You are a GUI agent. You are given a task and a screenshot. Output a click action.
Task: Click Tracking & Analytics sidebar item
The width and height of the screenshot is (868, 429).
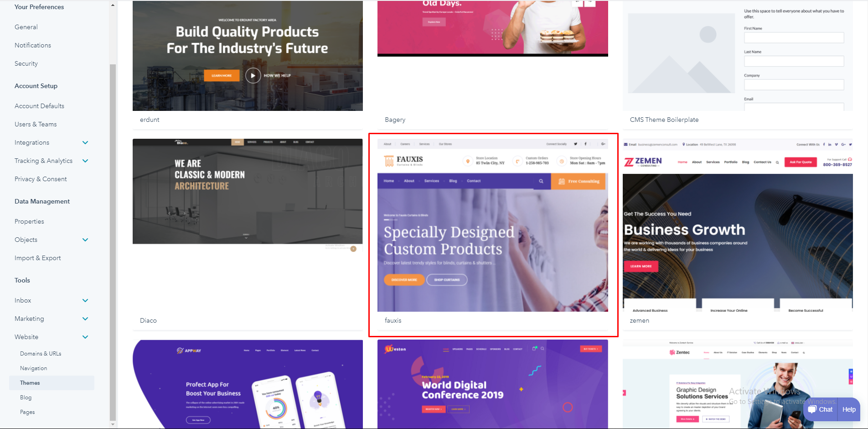43,161
